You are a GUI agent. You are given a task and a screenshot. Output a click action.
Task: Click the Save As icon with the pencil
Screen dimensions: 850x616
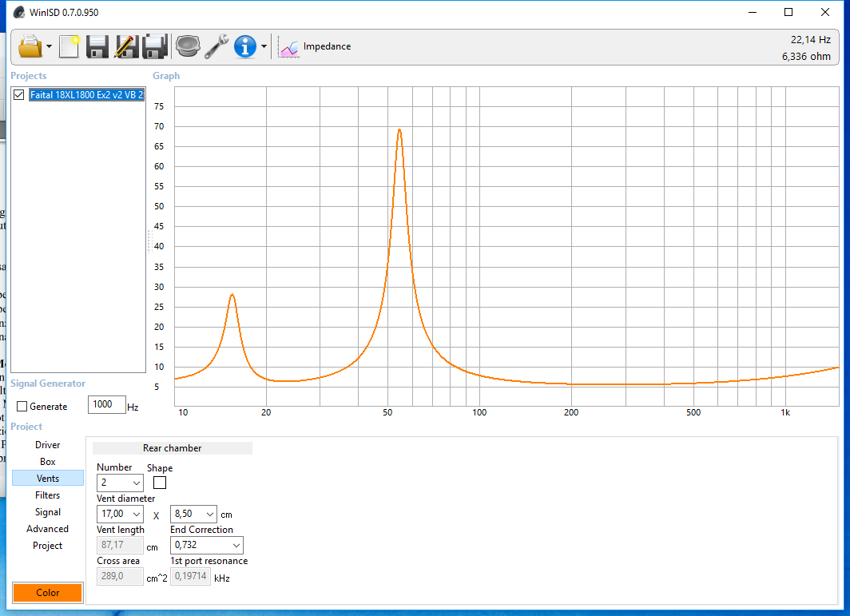(x=125, y=46)
